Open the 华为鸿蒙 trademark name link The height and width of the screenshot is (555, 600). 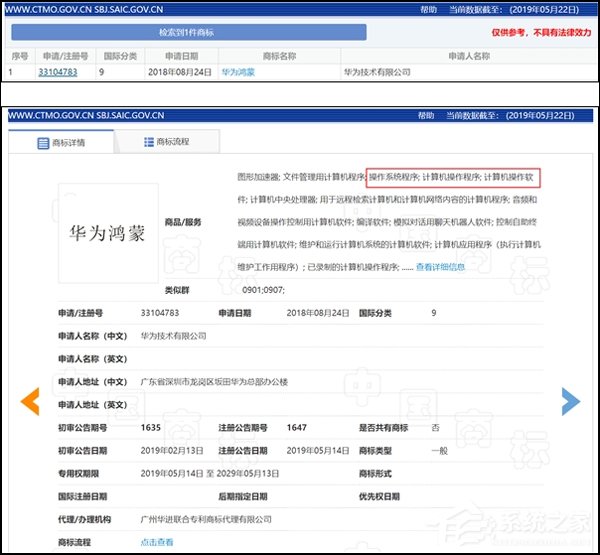click(x=238, y=72)
